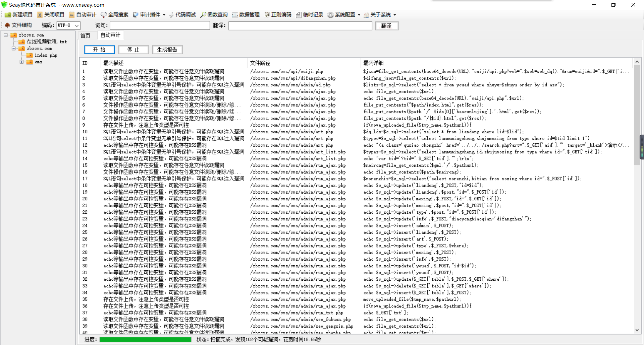The height and width of the screenshot is (345, 644).
Task: Click the 生成报告 (Generate Report) button
Action: tap(167, 50)
